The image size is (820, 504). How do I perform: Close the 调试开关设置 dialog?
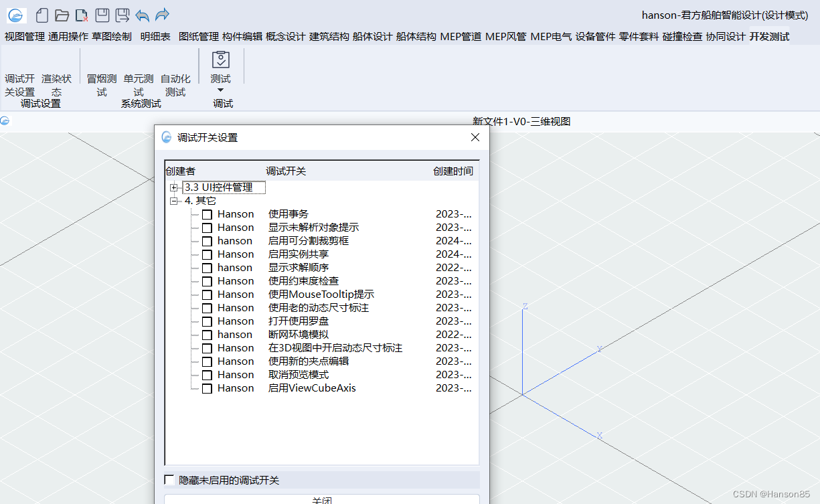[475, 137]
